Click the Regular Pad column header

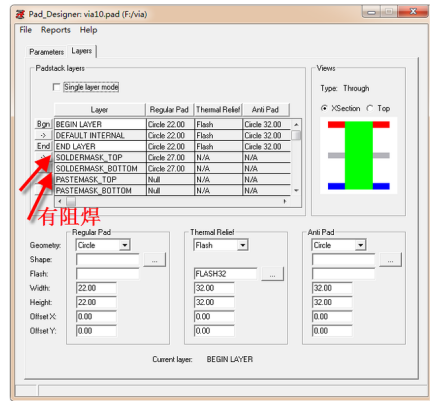click(x=169, y=110)
